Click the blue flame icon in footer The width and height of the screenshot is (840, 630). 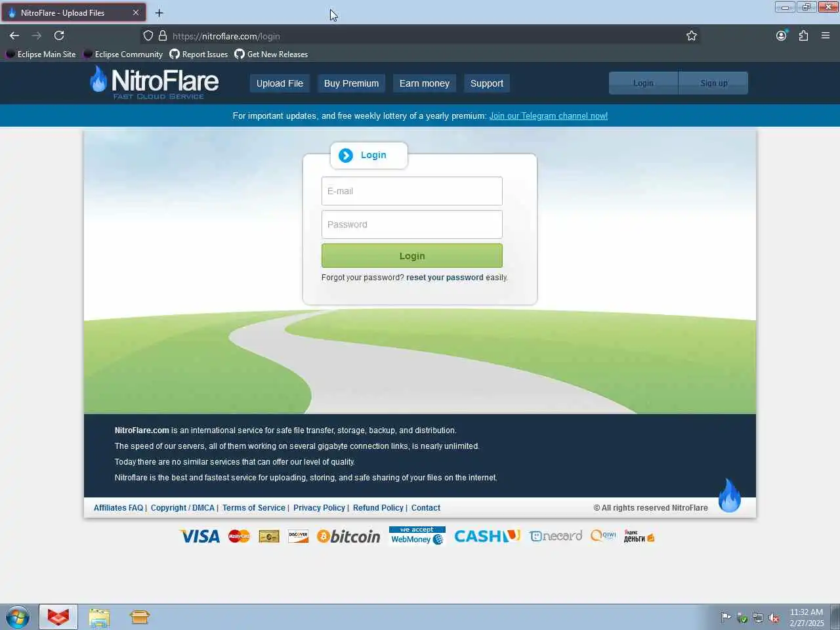coord(729,495)
